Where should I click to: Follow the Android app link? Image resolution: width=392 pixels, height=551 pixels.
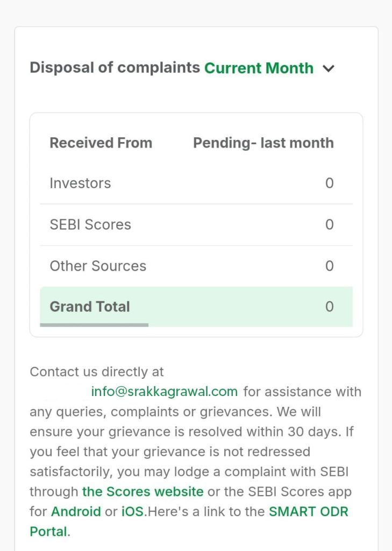[x=76, y=512]
